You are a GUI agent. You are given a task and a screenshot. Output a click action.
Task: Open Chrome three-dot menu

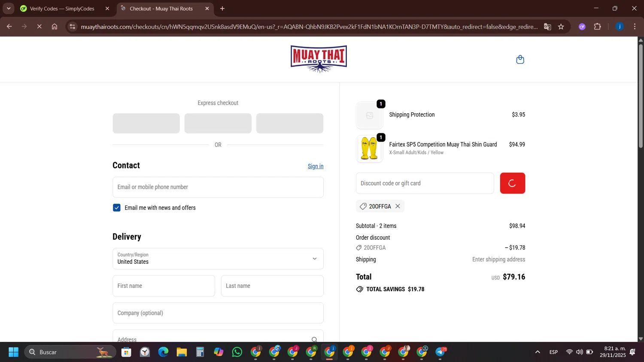635,27
